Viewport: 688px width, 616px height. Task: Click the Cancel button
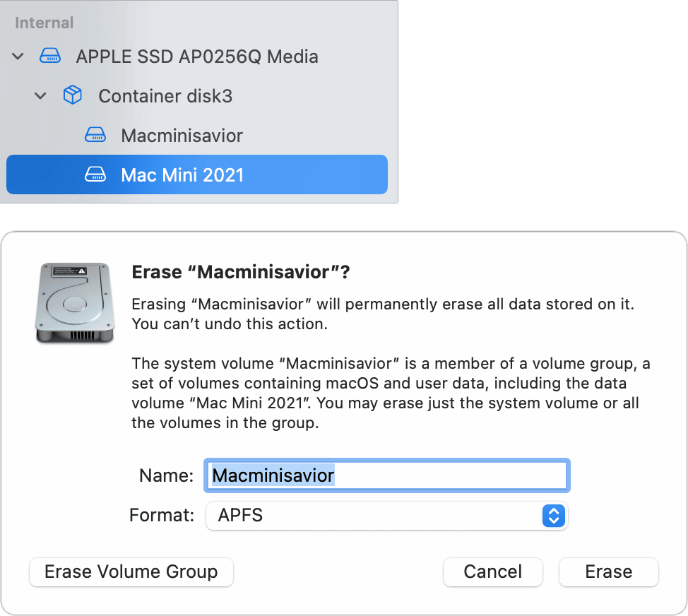(x=492, y=571)
